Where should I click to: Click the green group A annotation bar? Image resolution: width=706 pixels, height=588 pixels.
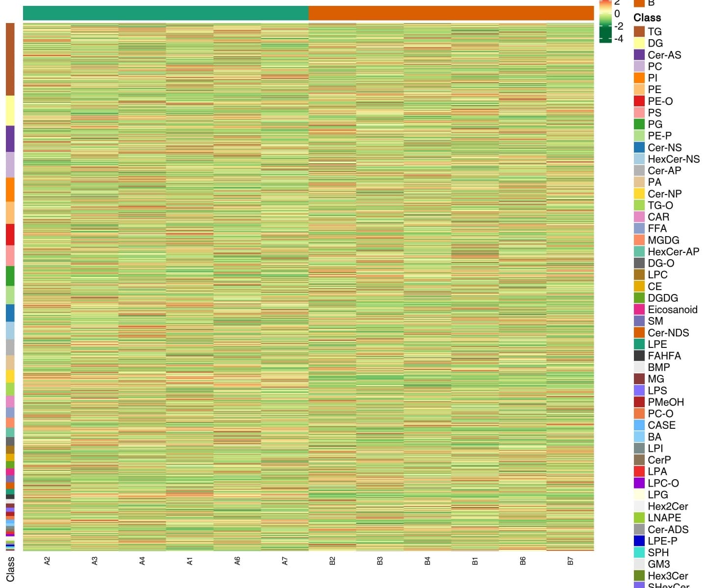pyautogui.click(x=166, y=13)
